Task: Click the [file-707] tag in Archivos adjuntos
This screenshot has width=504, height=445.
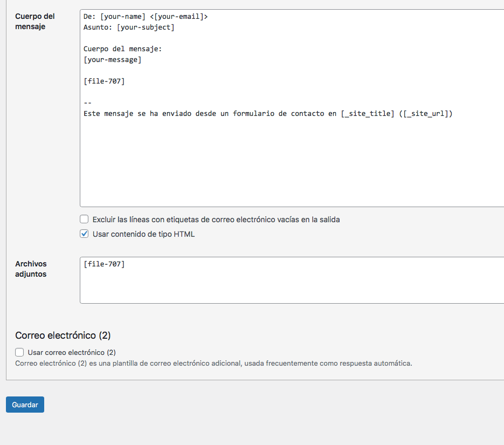Action: [x=104, y=264]
